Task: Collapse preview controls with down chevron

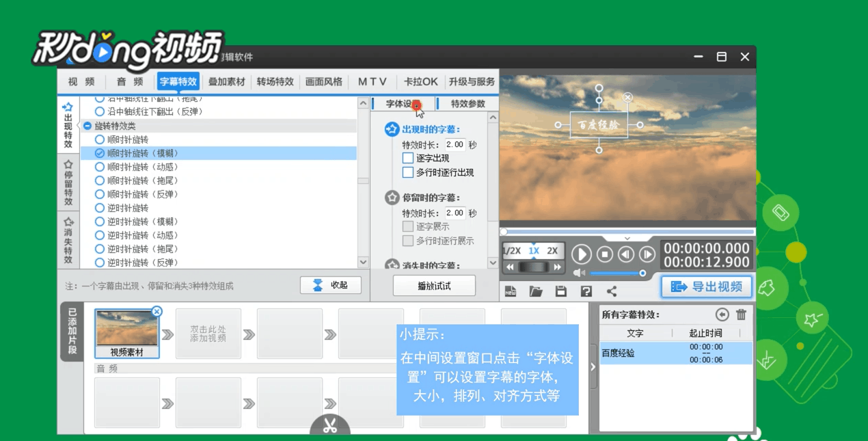Action: point(627,238)
